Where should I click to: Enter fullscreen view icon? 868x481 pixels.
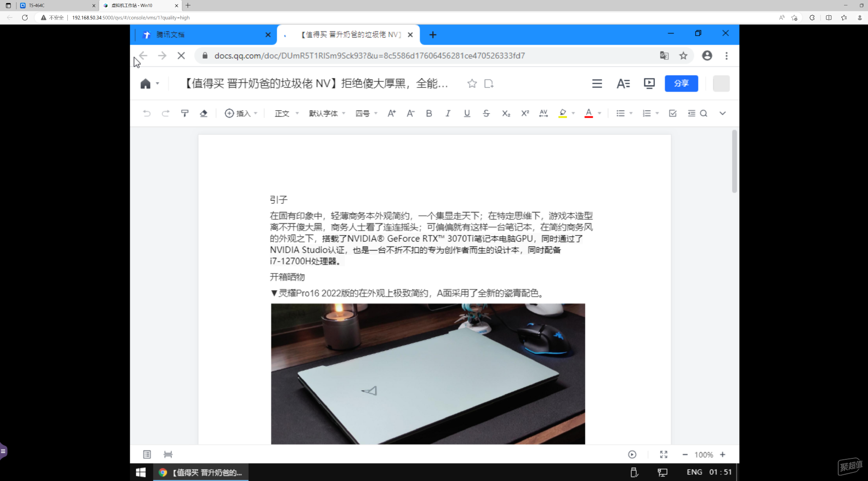pyautogui.click(x=664, y=454)
